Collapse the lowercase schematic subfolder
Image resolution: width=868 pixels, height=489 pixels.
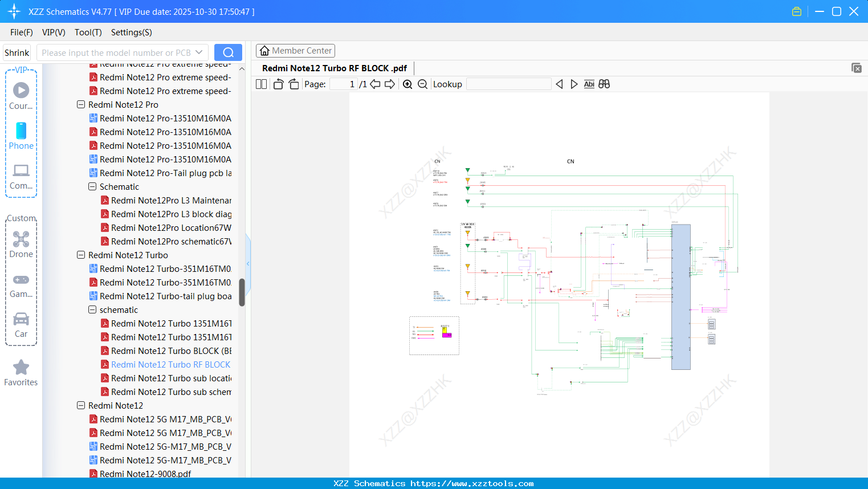[92, 309]
